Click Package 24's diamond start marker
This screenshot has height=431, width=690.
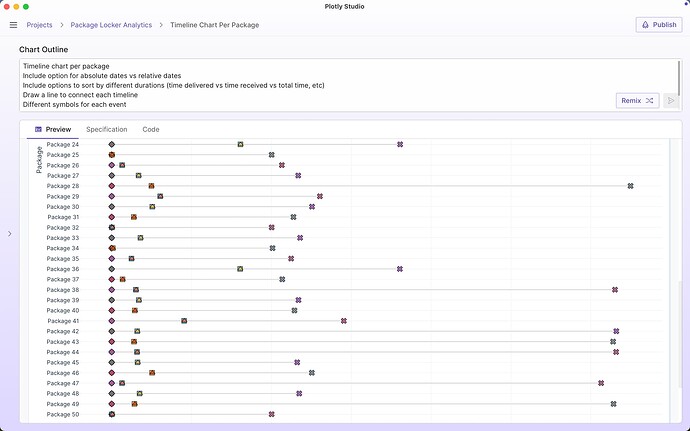tap(112, 144)
